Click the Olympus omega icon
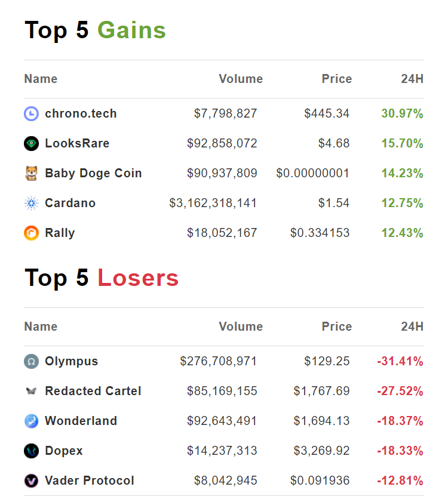Screen dimensions: 448x496 tap(31, 361)
